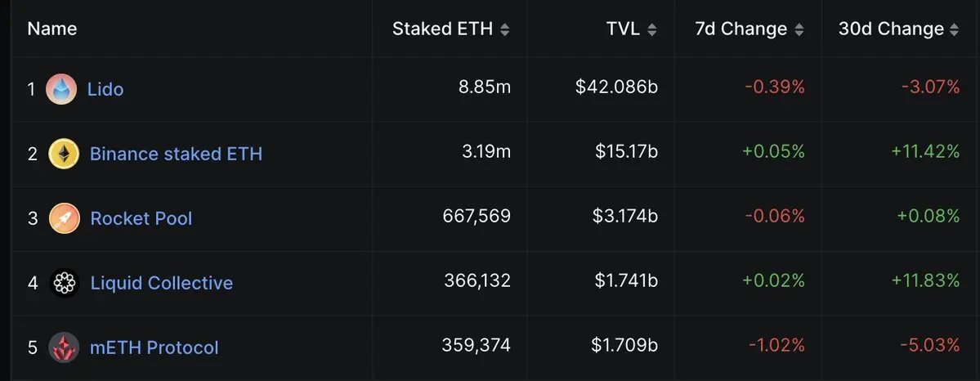Click the mETH Protocol red logo

pos(65,347)
